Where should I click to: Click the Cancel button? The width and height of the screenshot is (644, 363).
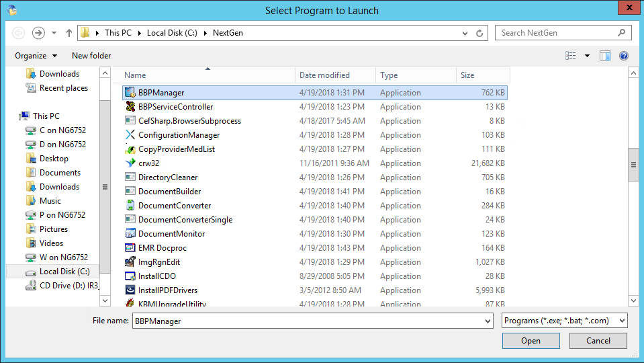tap(598, 340)
